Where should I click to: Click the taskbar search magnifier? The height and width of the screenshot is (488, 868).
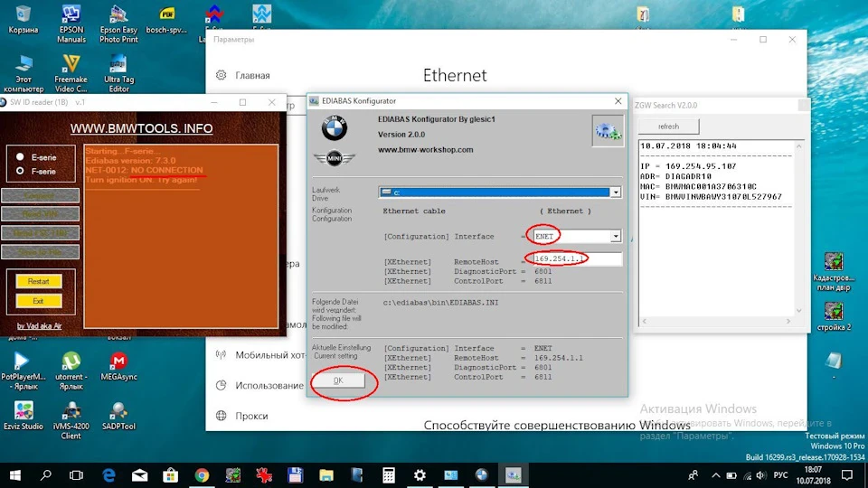pos(46,475)
